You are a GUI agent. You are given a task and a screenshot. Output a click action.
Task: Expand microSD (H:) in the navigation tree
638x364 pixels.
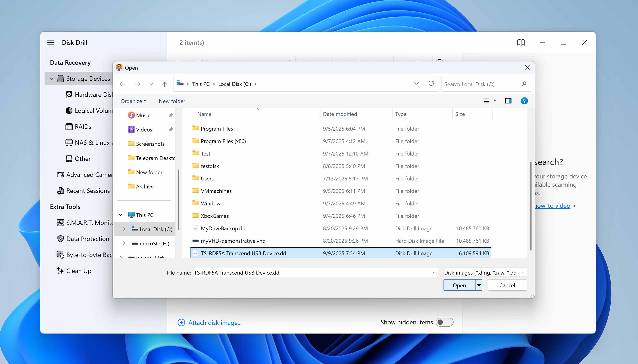124,243
